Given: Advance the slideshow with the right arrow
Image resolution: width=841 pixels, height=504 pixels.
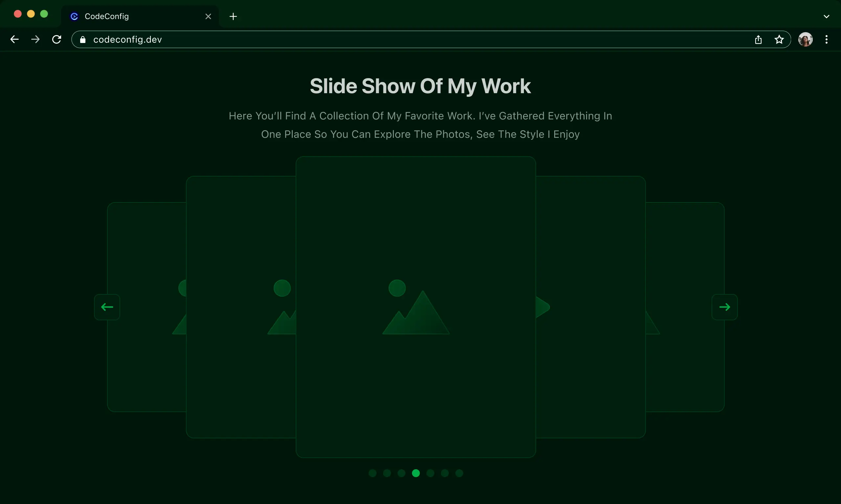Looking at the screenshot, I should 725,307.
